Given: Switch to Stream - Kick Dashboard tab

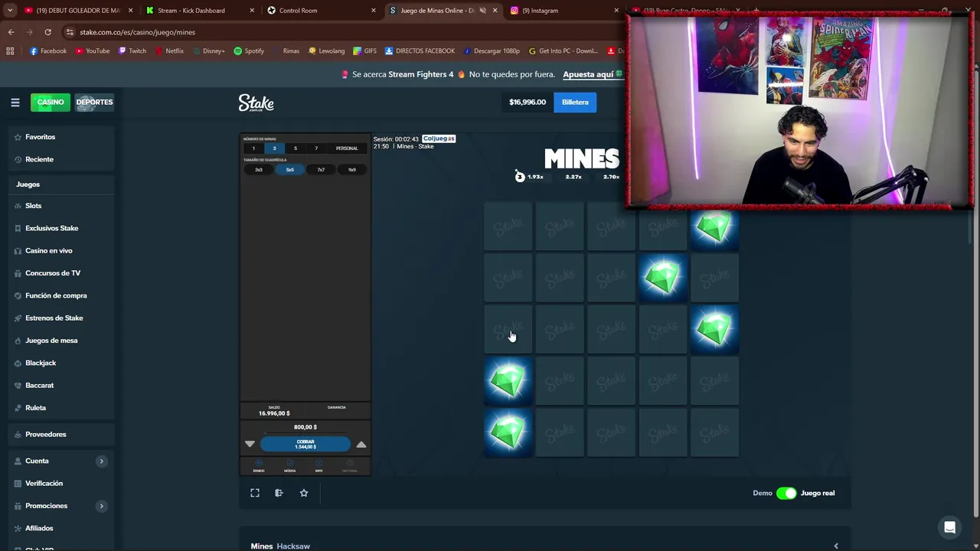Looking at the screenshot, I should [x=199, y=11].
